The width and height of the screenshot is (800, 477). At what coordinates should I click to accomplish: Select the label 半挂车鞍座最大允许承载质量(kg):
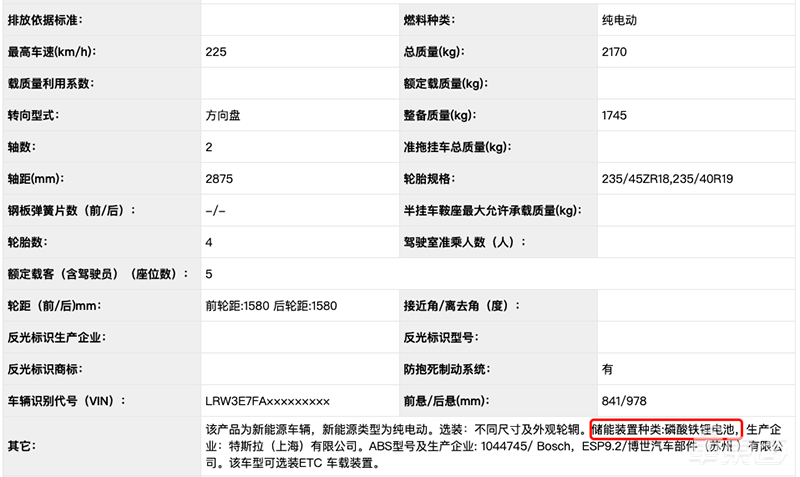click(x=492, y=211)
